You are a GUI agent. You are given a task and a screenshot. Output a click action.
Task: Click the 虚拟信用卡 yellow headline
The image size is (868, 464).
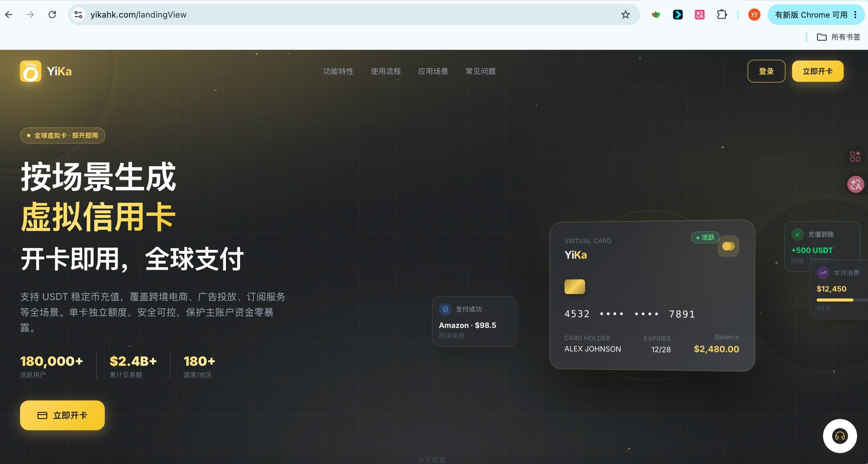tap(98, 217)
